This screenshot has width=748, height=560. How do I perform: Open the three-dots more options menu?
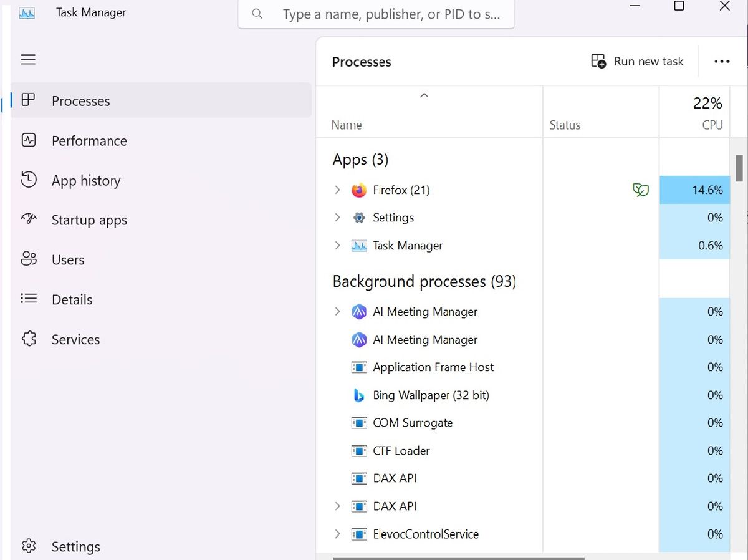(x=722, y=61)
